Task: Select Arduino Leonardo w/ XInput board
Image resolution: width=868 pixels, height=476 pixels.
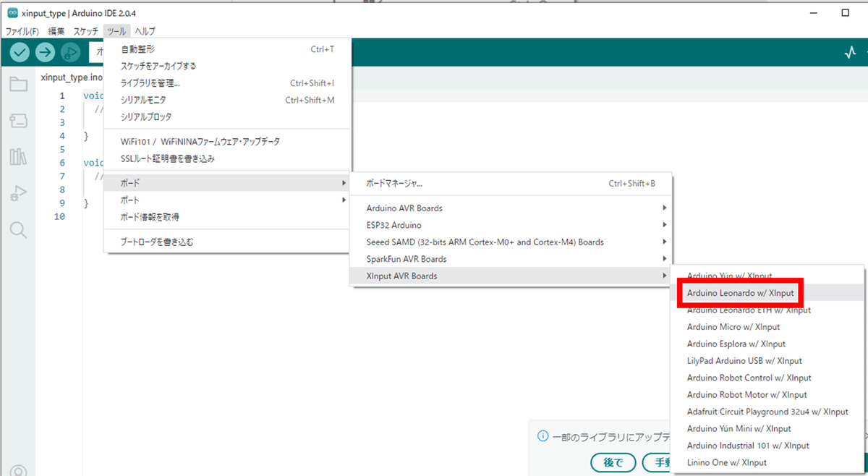Action: [x=768, y=293]
